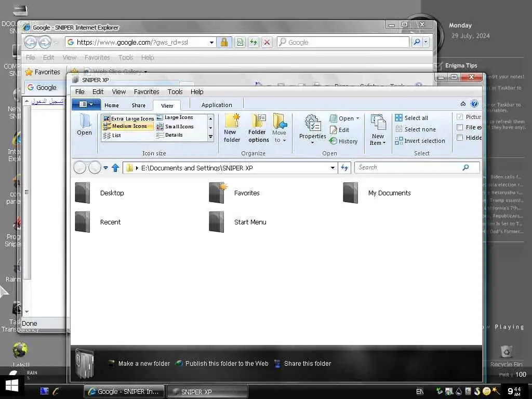This screenshot has height=399, width=532.
Task: Click the Internet Explorer Google search box
Action: click(343, 42)
